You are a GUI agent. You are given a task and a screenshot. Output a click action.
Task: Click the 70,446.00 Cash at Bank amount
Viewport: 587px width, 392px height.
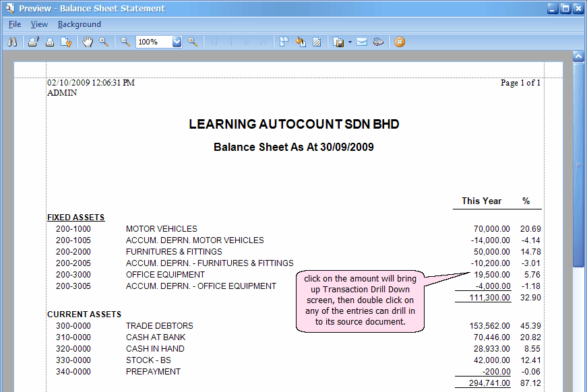pos(491,337)
